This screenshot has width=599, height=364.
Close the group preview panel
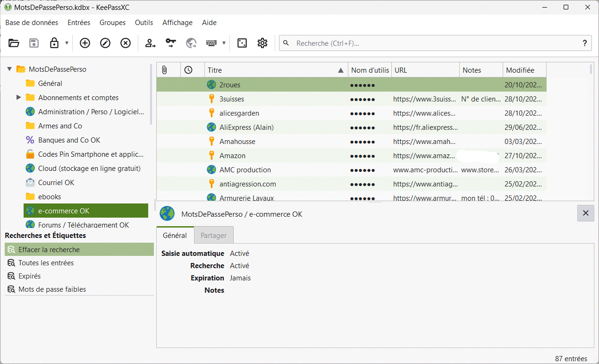click(586, 213)
